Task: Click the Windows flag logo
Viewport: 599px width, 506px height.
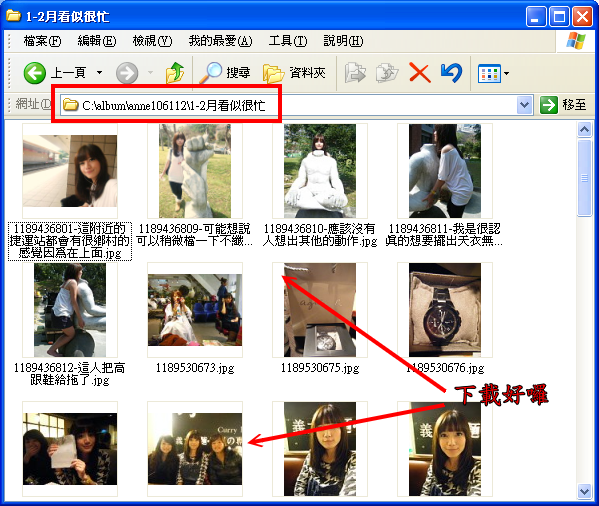Action: tap(576, 41)
